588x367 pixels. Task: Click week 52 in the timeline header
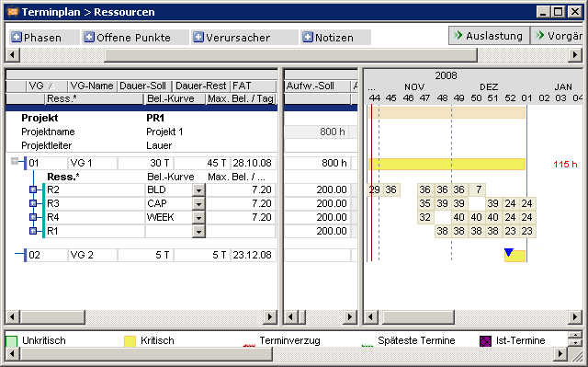[x=510, y=97]
